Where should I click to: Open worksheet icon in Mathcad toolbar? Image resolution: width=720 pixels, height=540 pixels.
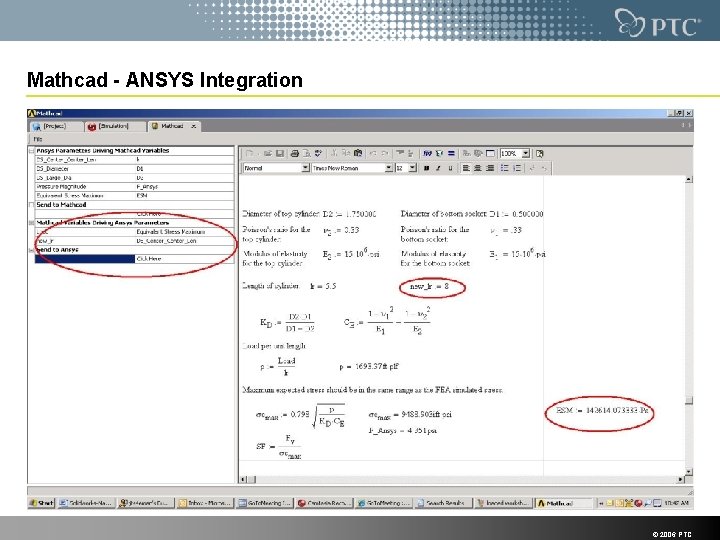point(268,153)
